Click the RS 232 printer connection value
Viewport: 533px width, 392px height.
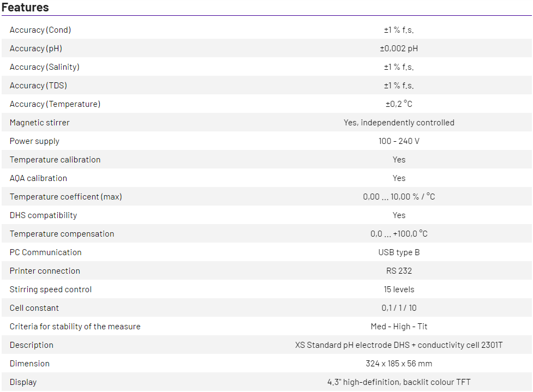coord(399,271)
